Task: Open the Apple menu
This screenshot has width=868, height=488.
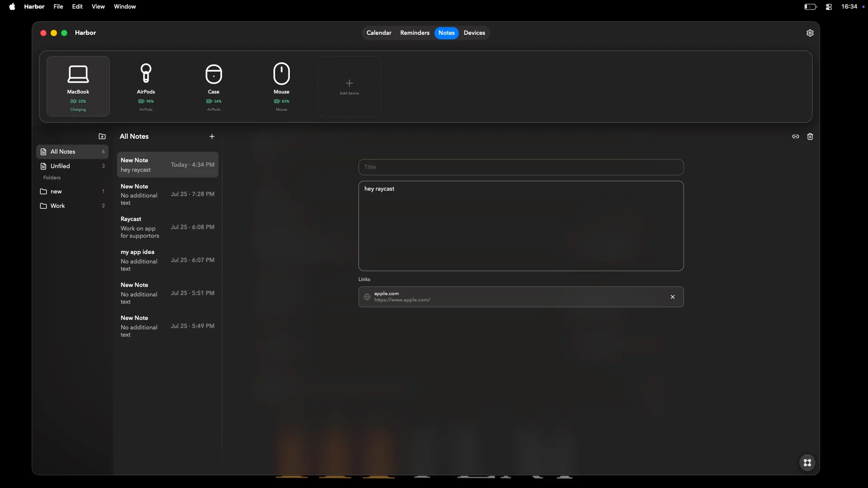Action: pos(12,6)
